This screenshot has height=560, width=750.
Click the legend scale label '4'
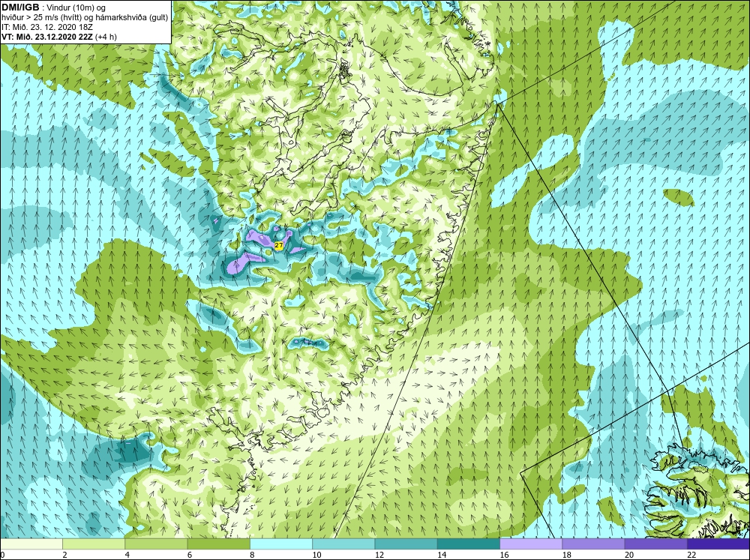coord(127,555)
